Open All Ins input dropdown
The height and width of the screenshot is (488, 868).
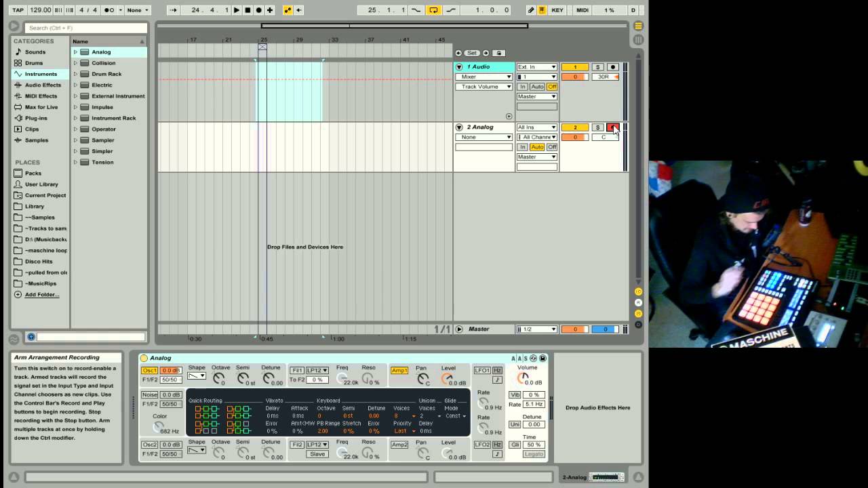click(536, 127)
